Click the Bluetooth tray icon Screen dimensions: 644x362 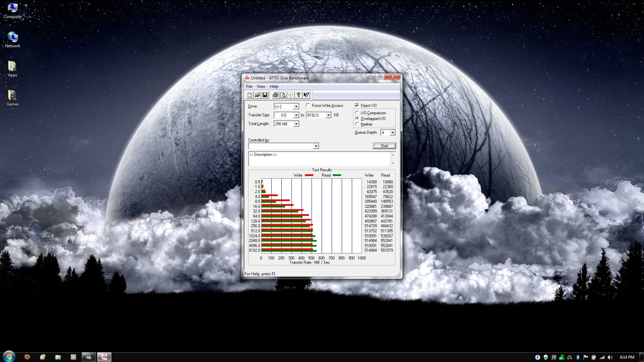tap(578, 357)
